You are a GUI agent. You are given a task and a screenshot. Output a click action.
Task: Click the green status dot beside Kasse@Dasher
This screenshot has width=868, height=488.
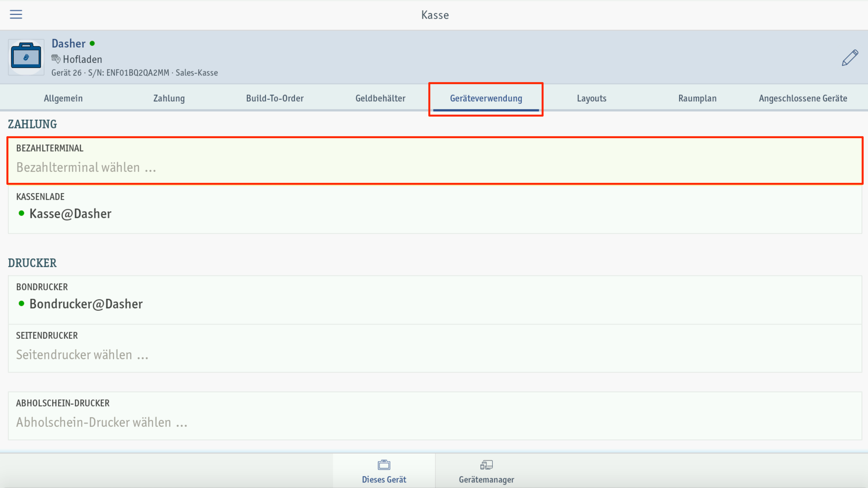[22, 213]
